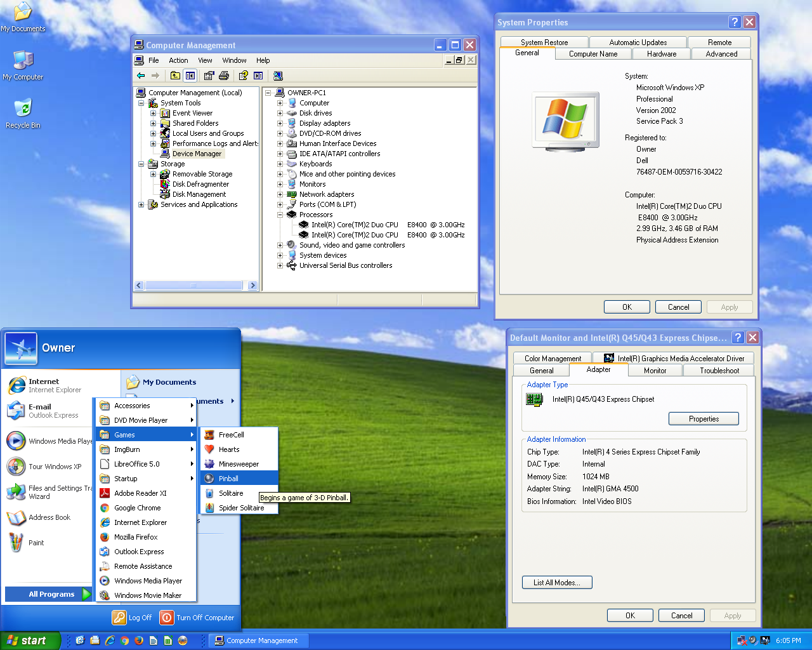Click My Documents link in Start menu
Screen dimensions: 812x650
coord(169,382)
